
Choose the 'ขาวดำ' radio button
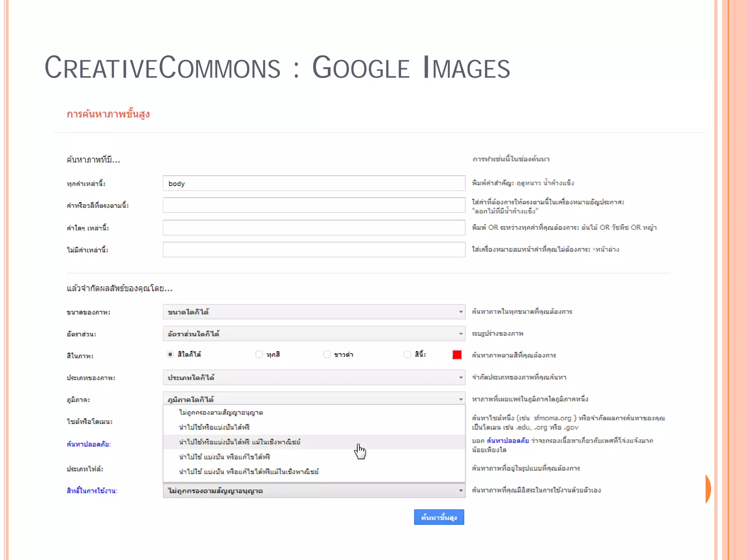pos(327,354)
